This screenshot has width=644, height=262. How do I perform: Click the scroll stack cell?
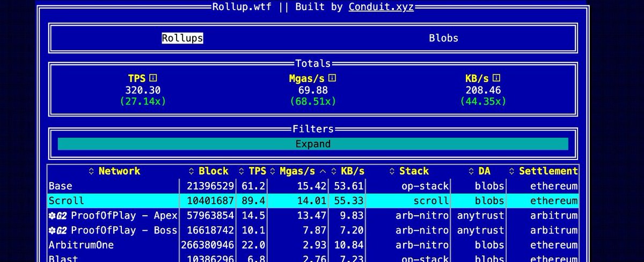pyautogui.click(x=431, y=201)
